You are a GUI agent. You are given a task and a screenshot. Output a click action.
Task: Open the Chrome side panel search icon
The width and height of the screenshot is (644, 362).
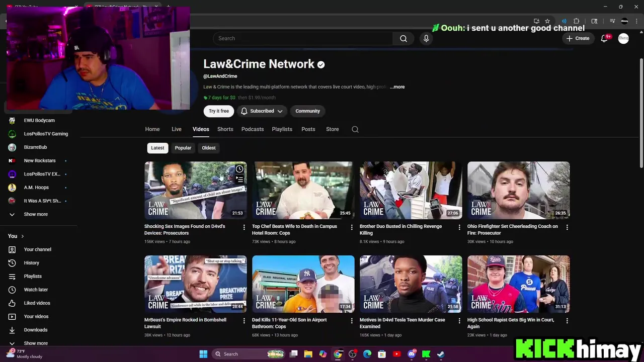594,21
